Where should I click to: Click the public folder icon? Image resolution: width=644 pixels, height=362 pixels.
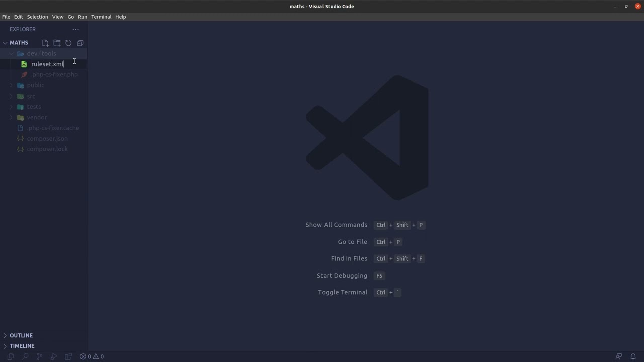pyautogui.click(x=20, y=85)
